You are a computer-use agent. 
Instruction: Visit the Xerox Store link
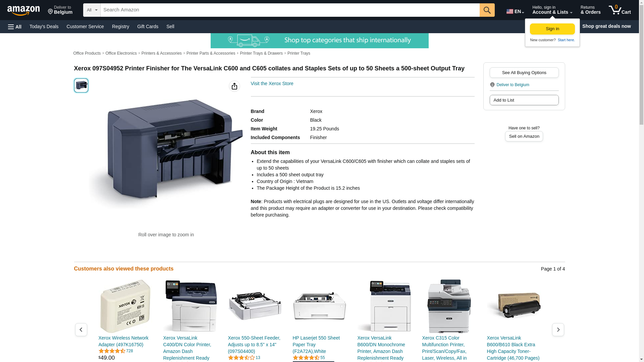pos(272,83)
